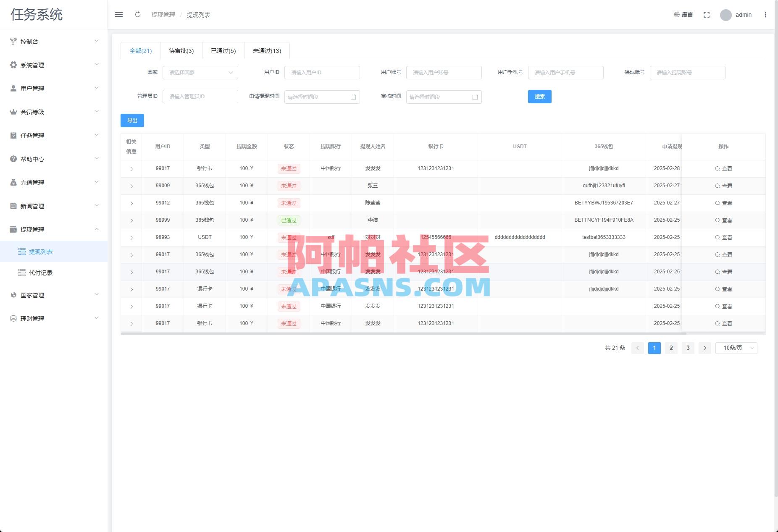Open 代付记录 in the sidebar
The image size is (778, 532).
(x=40, y=273)
